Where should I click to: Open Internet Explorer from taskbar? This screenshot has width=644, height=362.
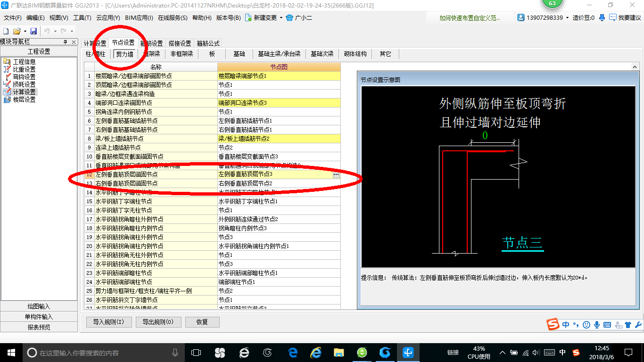(315, 352)
